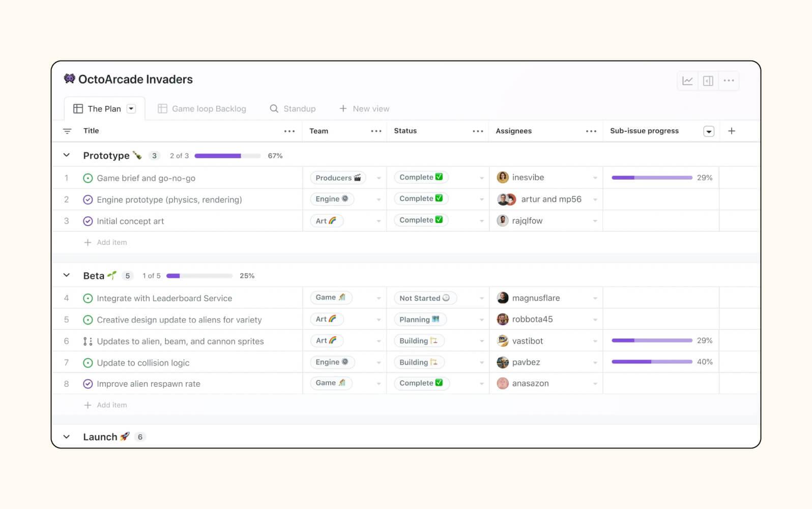The width and height of the screenshot is (812, 509).
Task: Click issue icon for Integrate with Leaderboard Service
Action: (x=88, y=298)
